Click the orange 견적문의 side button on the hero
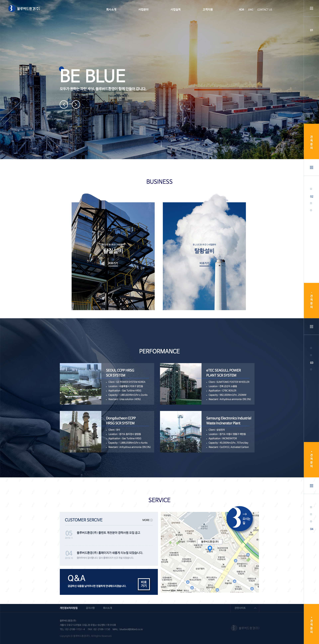 [x=311, y=142]
